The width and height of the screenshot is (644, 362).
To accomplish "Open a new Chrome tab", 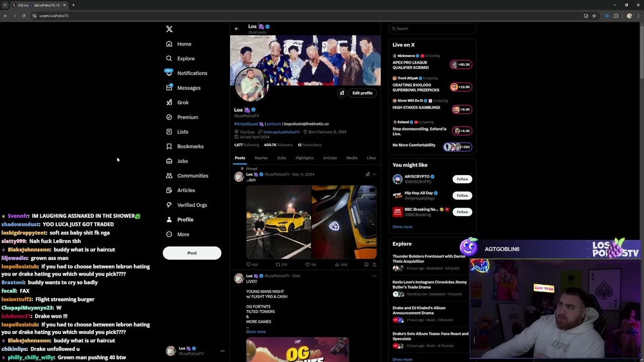I will tap(73, 5).
